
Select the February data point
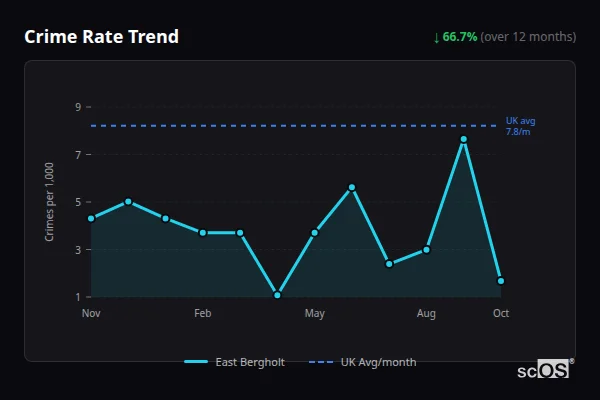tap(203, 233)
